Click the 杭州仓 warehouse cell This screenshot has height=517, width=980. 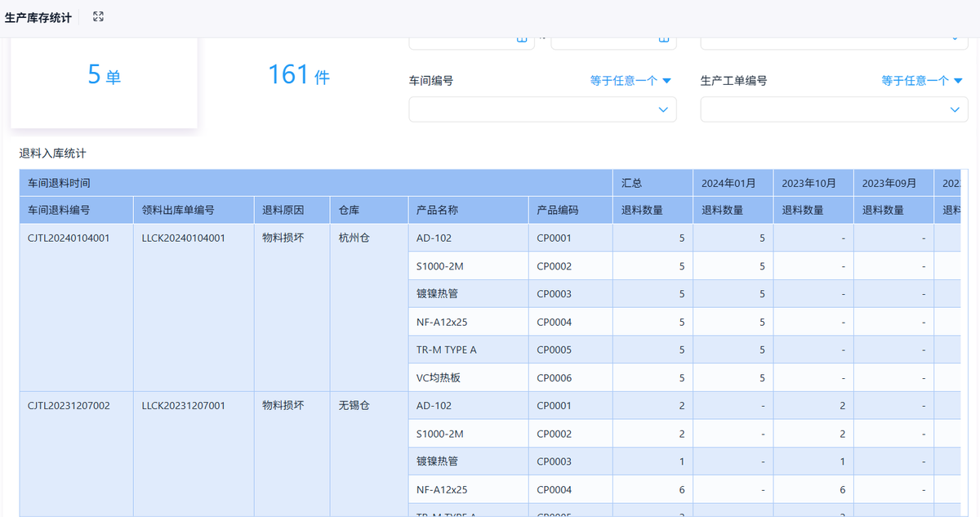coord(354,238)
